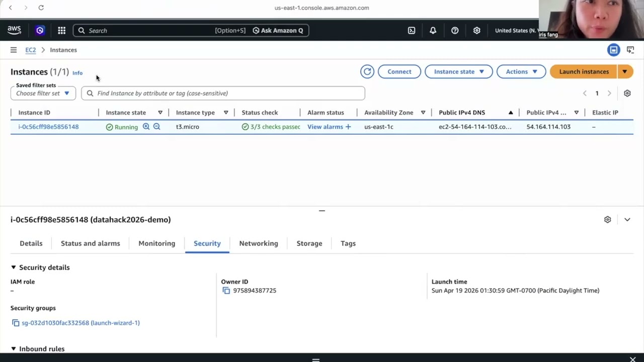Viewport: 644px width, 362px height.
Task: Go to previous page of instances
Action: point(585,93)
